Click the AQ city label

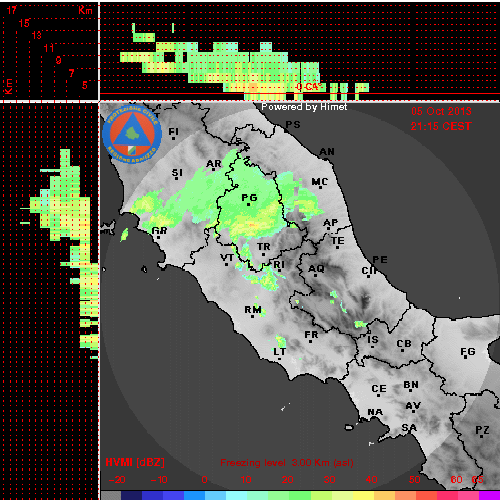[x=316, y=268]
